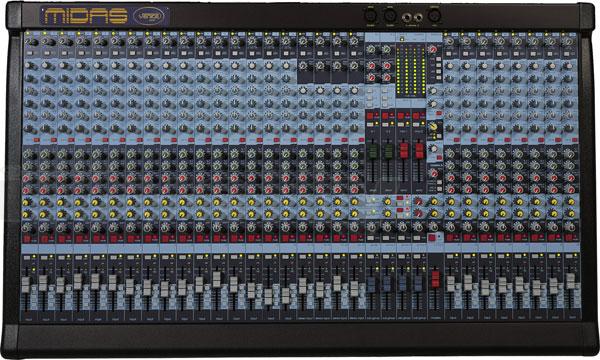Select the rightmost XLR socket on top panel
600x360 pixels.
click(434, 16)
